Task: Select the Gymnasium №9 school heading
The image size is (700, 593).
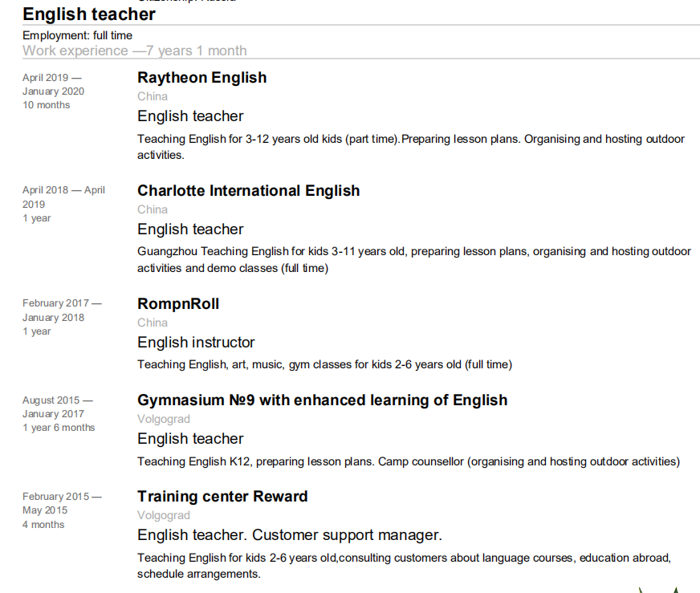Action: [322, 400]
